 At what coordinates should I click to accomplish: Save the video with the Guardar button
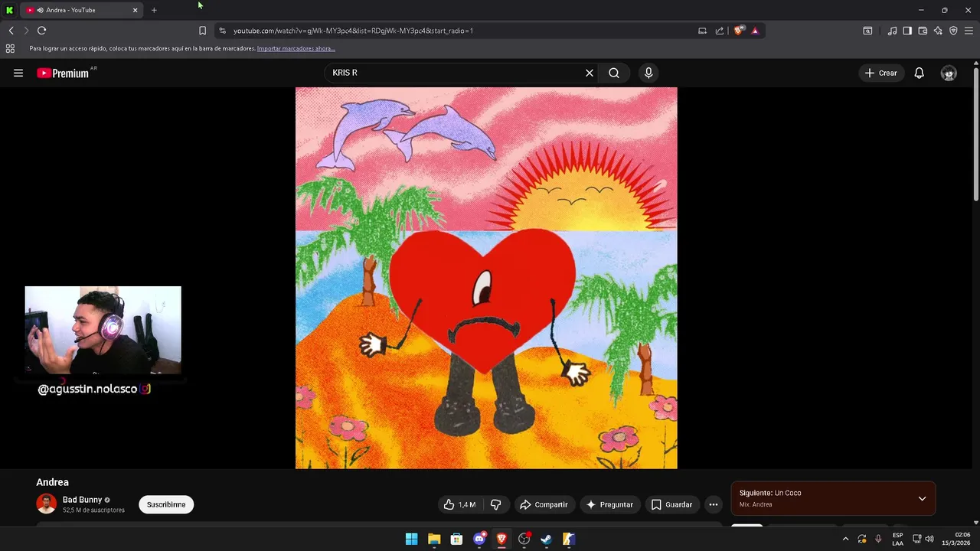pyautogui.click(x=671, y=504)
